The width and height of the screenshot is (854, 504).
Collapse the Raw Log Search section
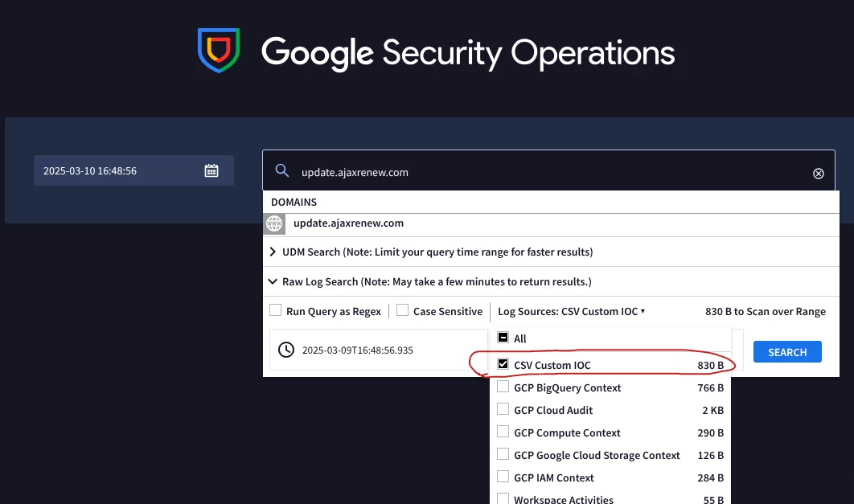pos(273,281)
